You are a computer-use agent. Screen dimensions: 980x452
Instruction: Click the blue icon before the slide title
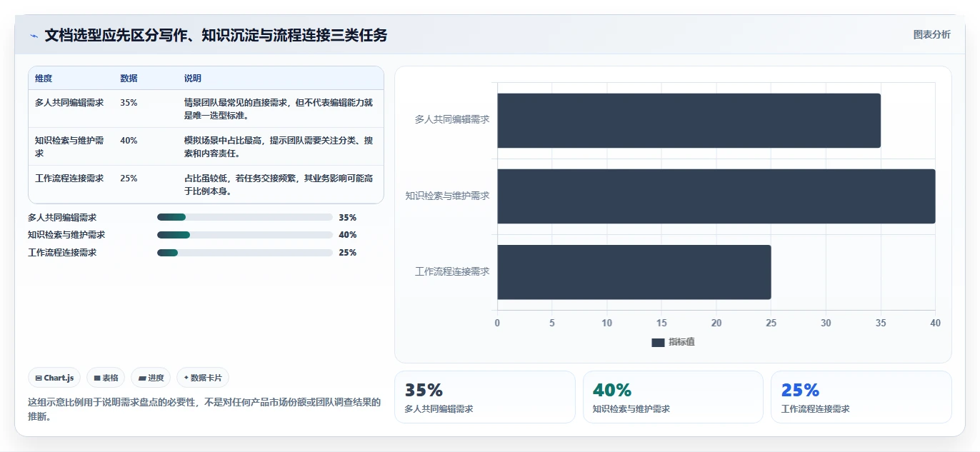pos(34,35)
